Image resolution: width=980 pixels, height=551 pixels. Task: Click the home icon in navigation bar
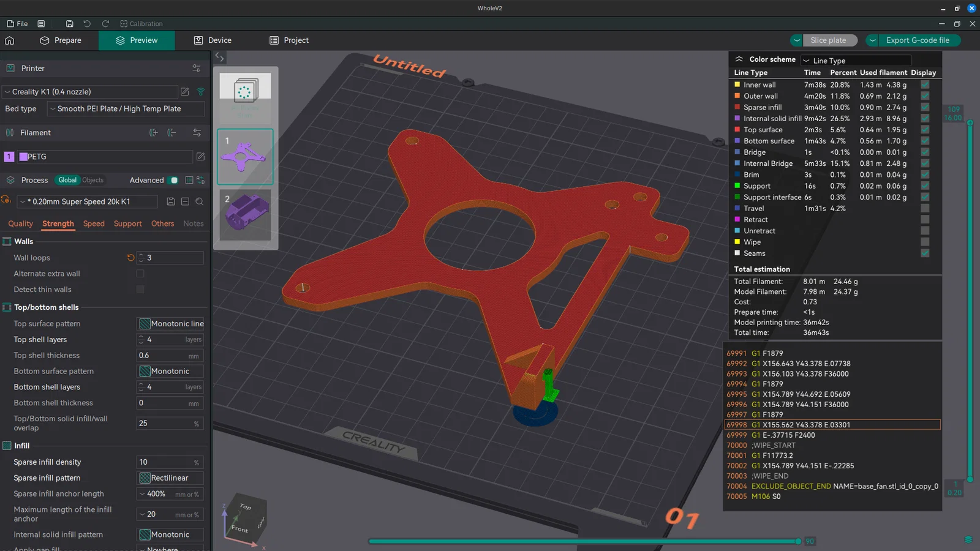click(10, 40)
